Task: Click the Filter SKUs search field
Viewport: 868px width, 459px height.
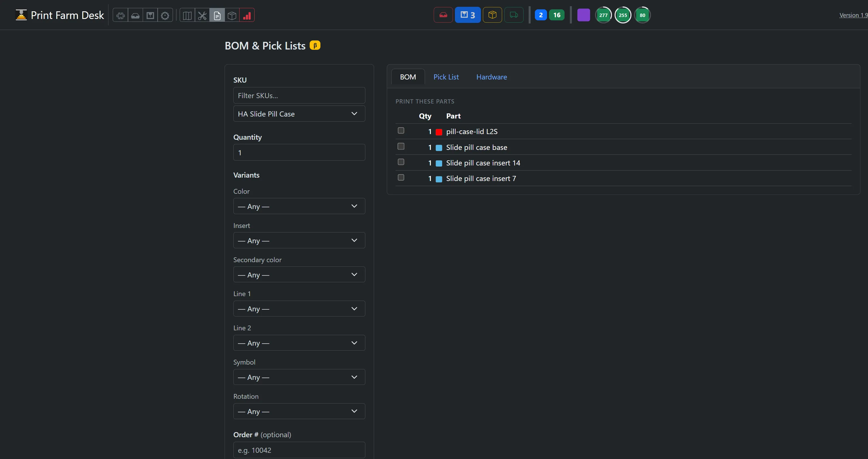Action: point(299,95)
